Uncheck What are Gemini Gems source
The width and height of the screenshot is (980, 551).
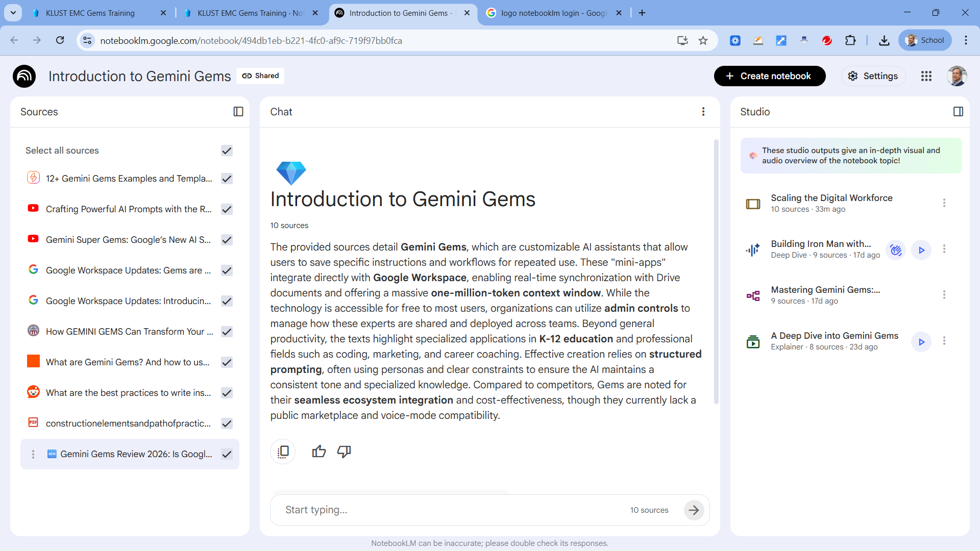coord(227,362)
